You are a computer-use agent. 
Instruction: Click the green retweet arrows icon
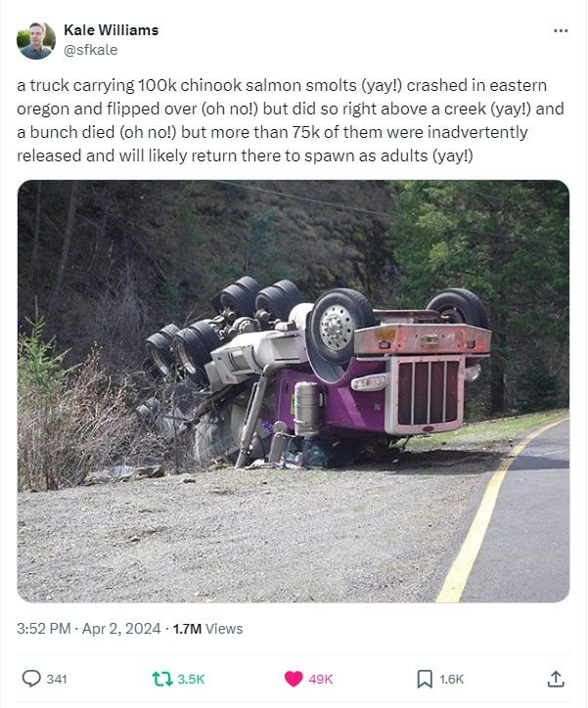[162, 679]
